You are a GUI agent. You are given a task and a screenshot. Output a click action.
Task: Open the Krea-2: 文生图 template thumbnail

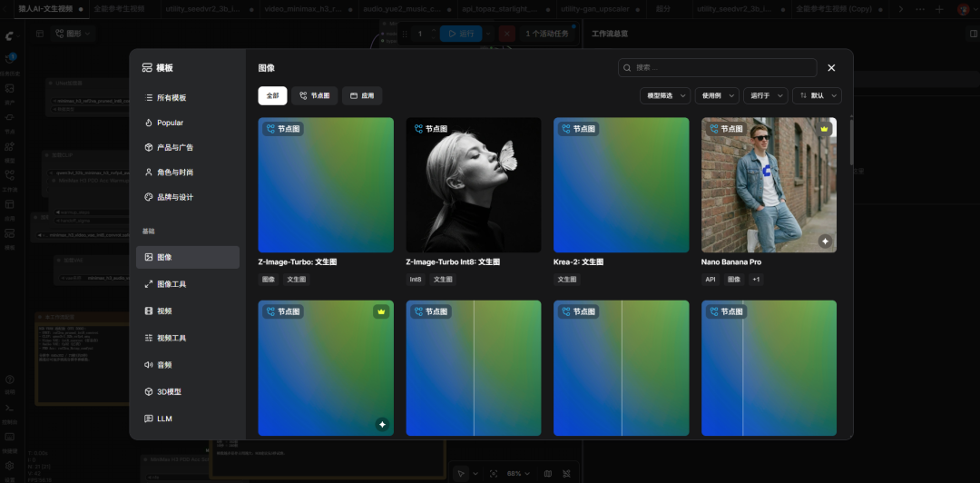622,185
